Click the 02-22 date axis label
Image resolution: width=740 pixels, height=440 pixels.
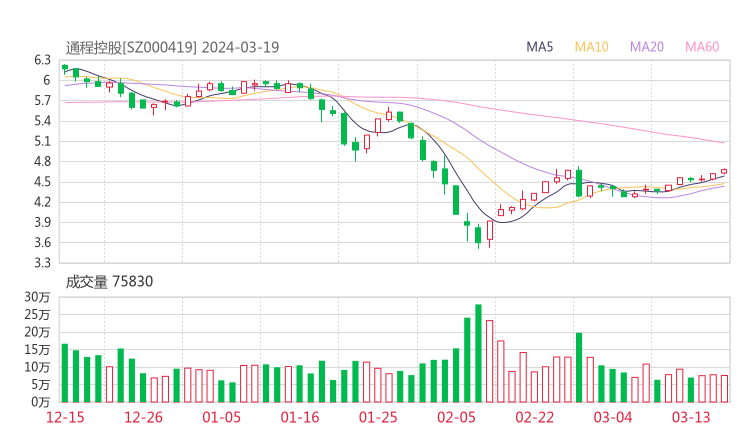click(x=534, y=417)
